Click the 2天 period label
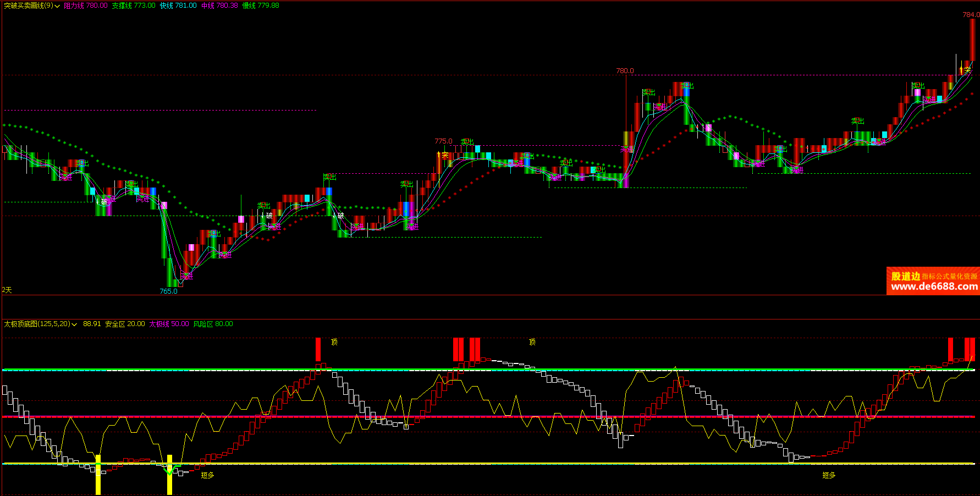Image resolution: width=980 pixels, height=496 pixels. pos(7,290)
